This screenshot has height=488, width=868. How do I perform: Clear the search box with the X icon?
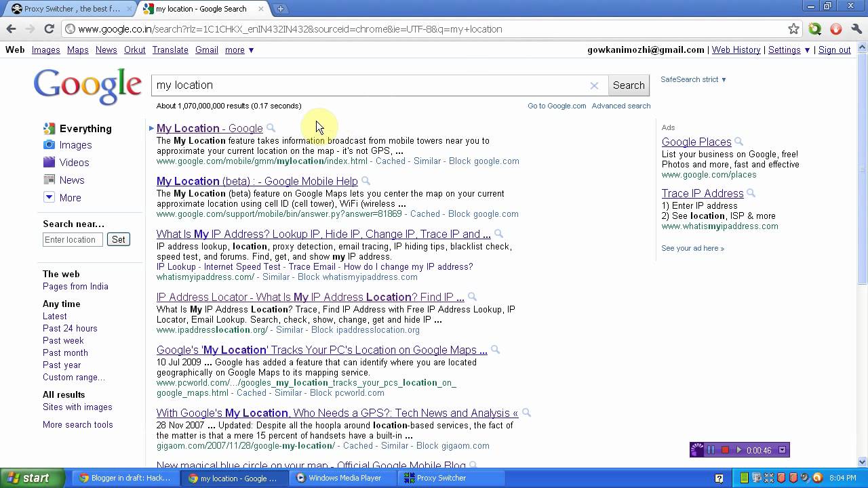(x=594, y=85)
